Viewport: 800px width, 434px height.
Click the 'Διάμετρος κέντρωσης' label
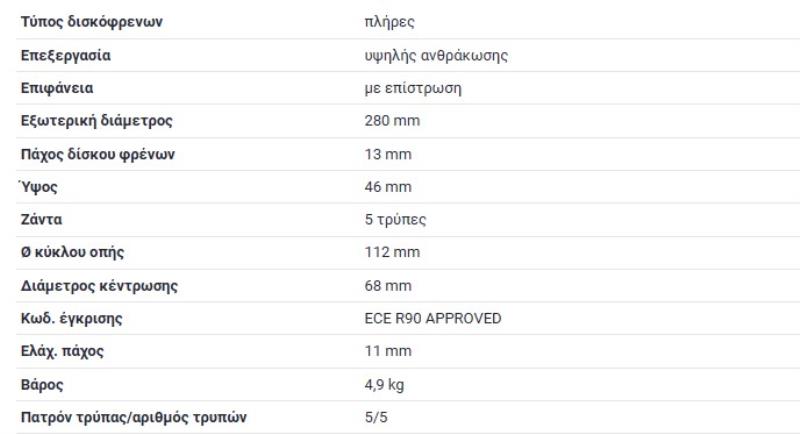tap(99, 286)
